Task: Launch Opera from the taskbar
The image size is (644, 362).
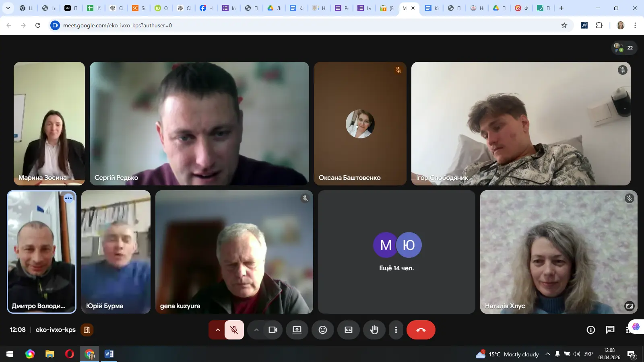Action: point(70,354)
